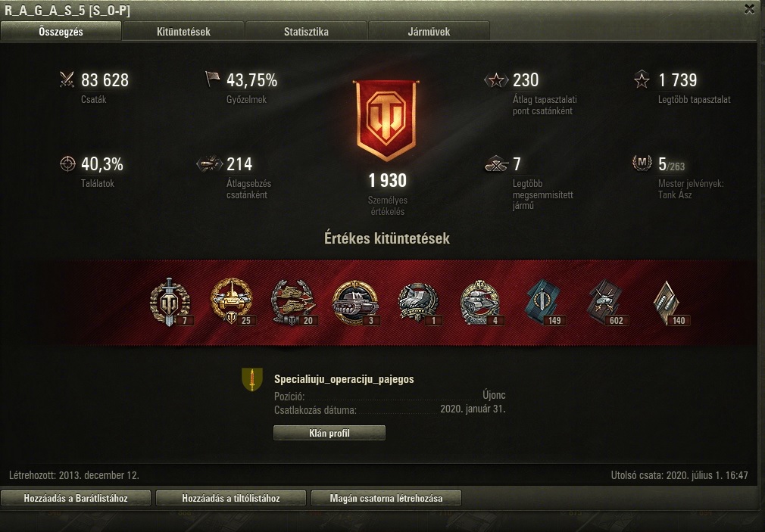The height and width of the screenshot is (532, 765).
Task: Click the victories flag icon
Action: coord(212,79)
